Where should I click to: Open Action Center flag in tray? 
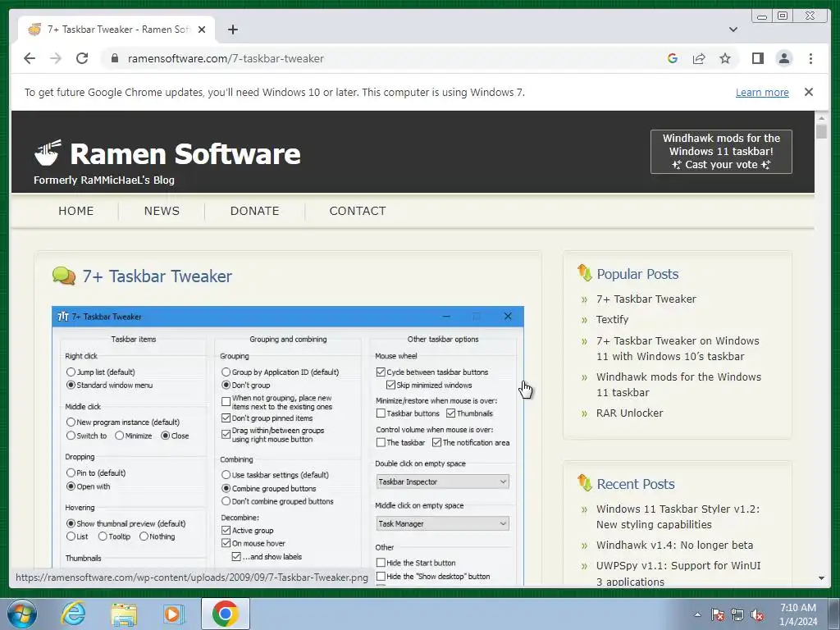coord(718,614)
